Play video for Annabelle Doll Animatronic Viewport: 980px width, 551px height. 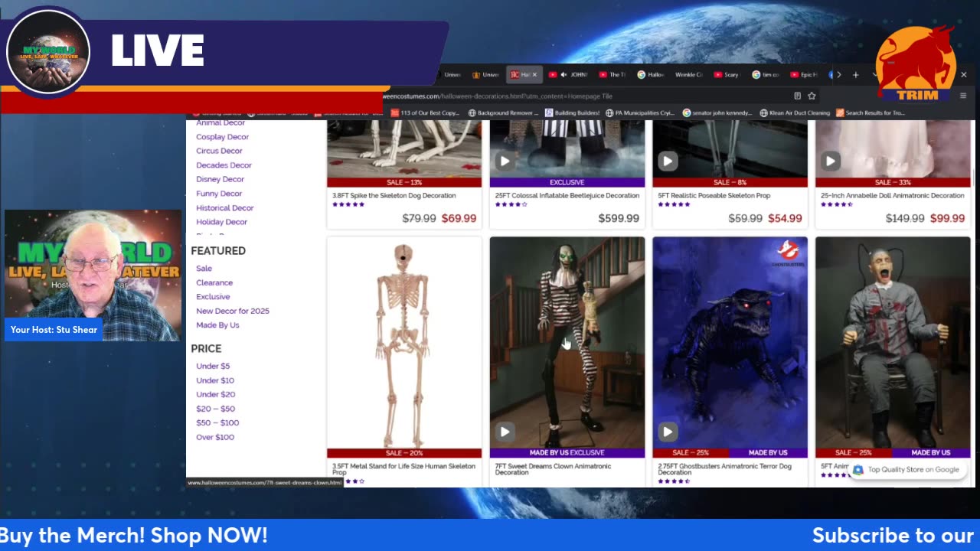pos(831,161)
